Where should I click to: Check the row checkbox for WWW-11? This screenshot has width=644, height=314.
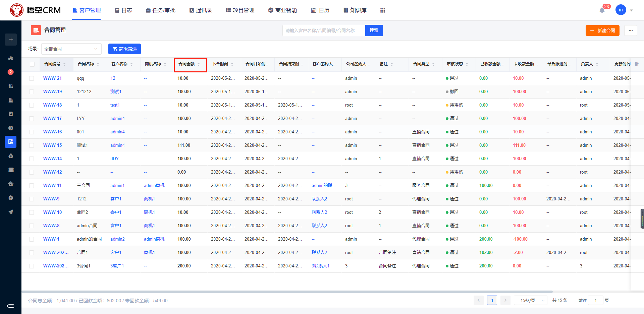click(32, 186)
